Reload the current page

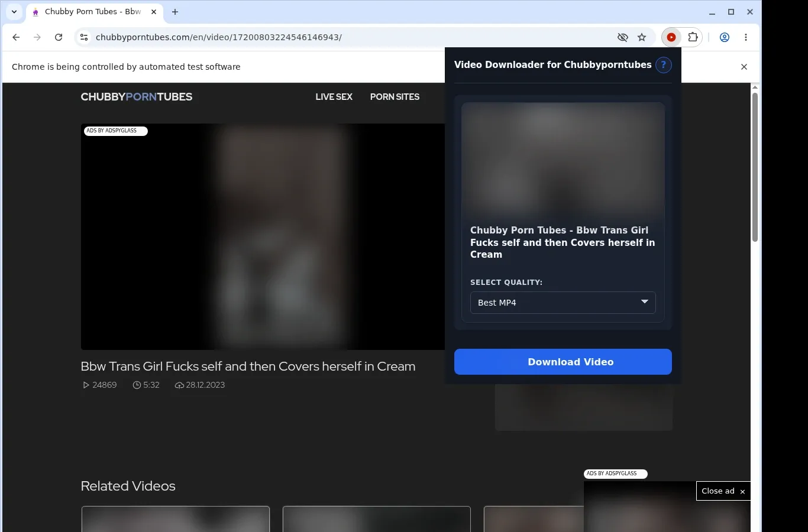(x=59, y=37)
